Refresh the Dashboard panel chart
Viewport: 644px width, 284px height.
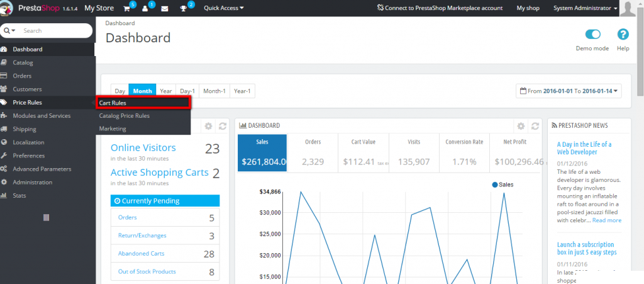[x=535, y=126]
